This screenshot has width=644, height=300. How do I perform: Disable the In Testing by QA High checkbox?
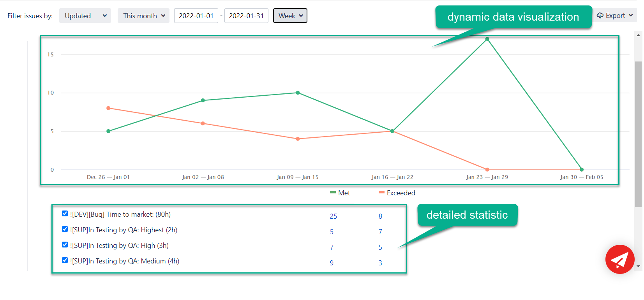[x=65, y=245]
